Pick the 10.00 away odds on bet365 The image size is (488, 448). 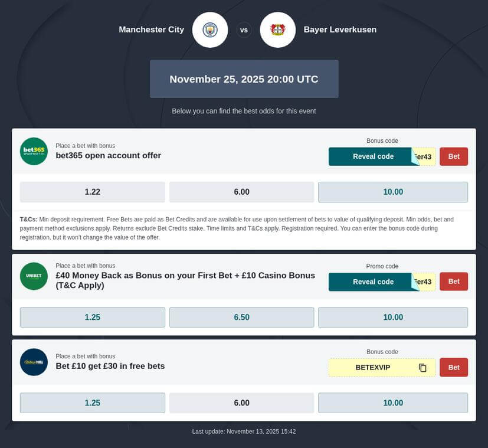pos(392,192)
